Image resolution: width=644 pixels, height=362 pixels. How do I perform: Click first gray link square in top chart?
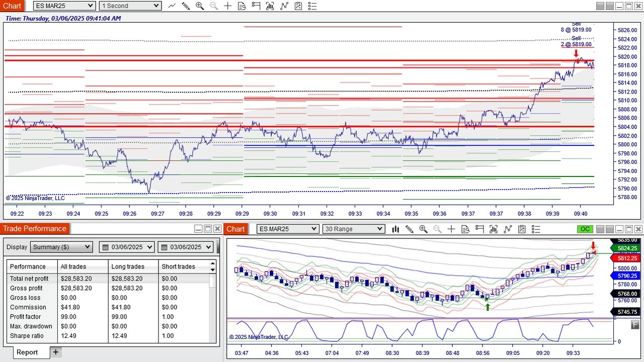pos(600,6)
